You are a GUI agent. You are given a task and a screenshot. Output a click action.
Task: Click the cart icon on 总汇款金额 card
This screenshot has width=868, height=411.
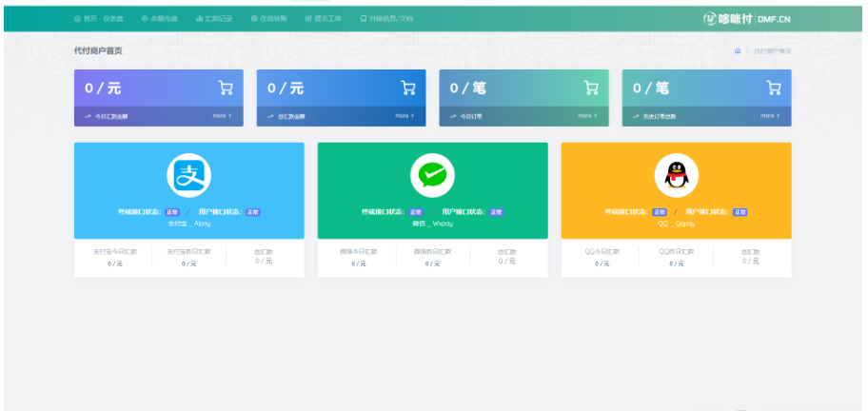tap(408, 88)
